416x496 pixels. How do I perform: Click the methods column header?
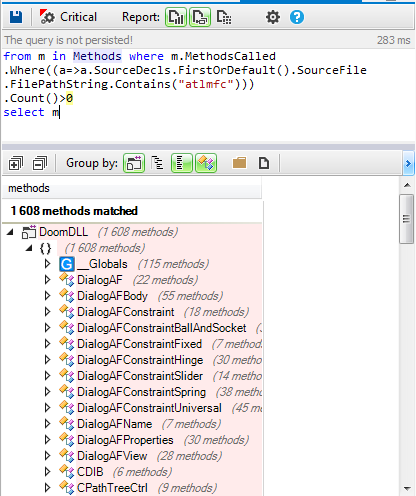[132, 188]
